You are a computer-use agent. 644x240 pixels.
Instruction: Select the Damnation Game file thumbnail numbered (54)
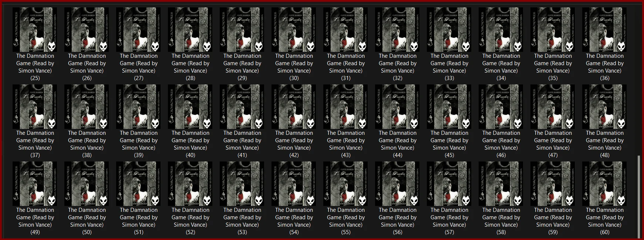(294, 184)
